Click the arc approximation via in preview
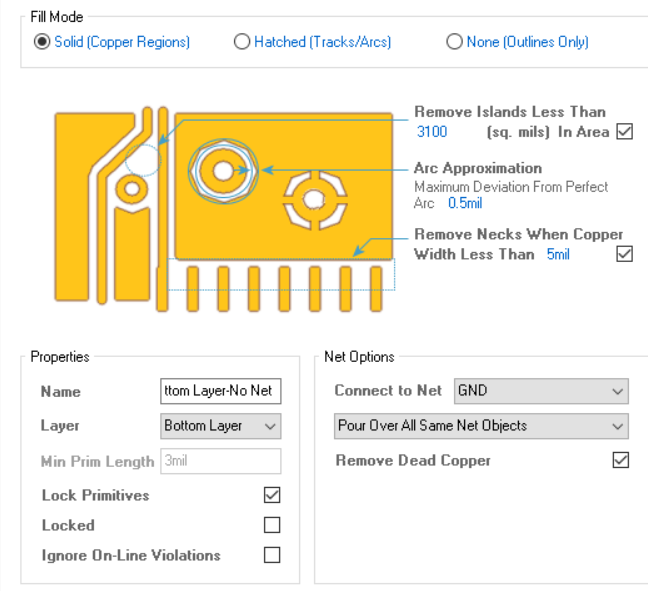This screenshot has height=591, width=648. [223, 171]
